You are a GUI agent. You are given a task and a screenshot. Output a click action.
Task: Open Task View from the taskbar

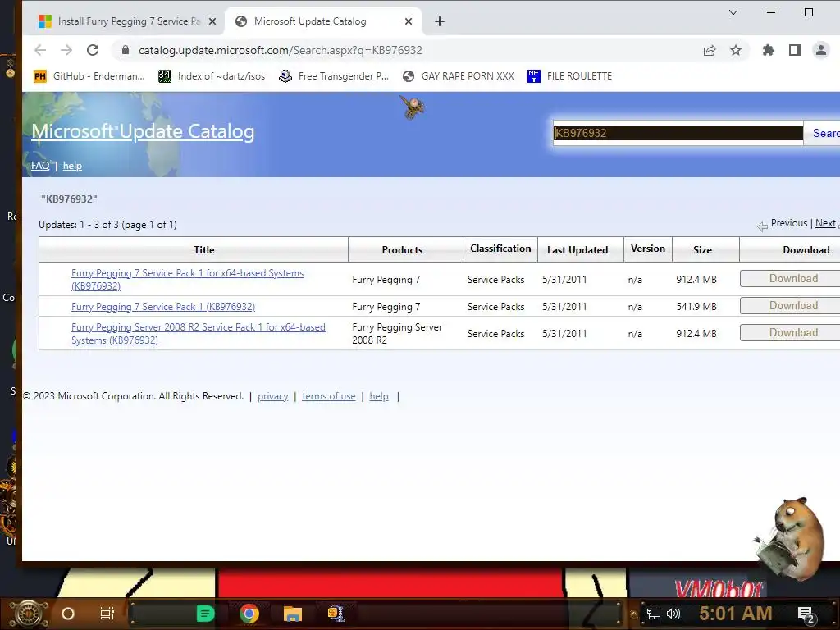(x=107, y=614)
